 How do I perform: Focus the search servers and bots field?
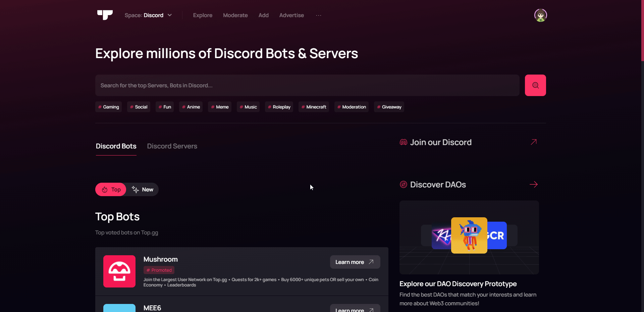(x=307, y=85)
